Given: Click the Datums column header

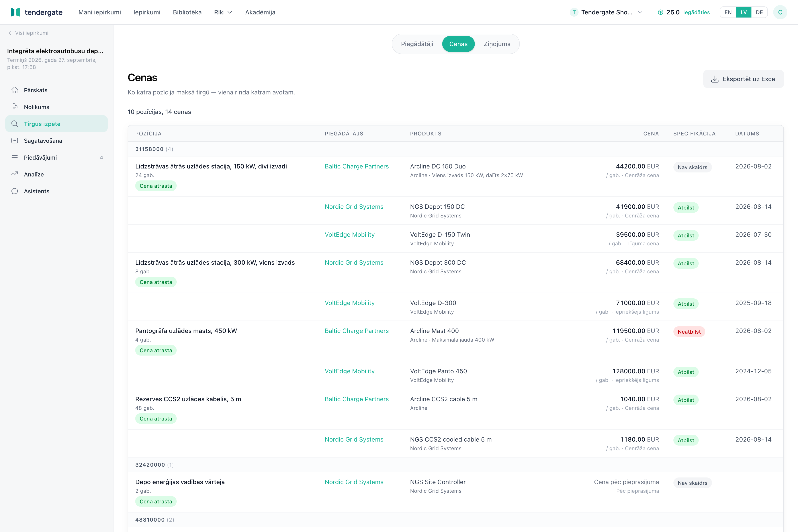Looking at the screenshot, I should coord(747,134).
